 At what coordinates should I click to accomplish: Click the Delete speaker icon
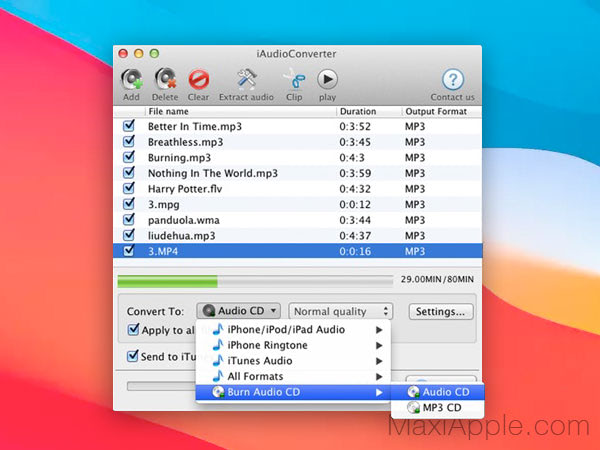pos(165,80)
